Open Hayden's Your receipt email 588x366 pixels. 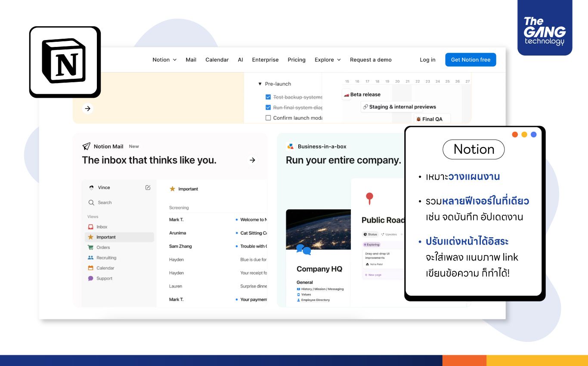(218, 273)
